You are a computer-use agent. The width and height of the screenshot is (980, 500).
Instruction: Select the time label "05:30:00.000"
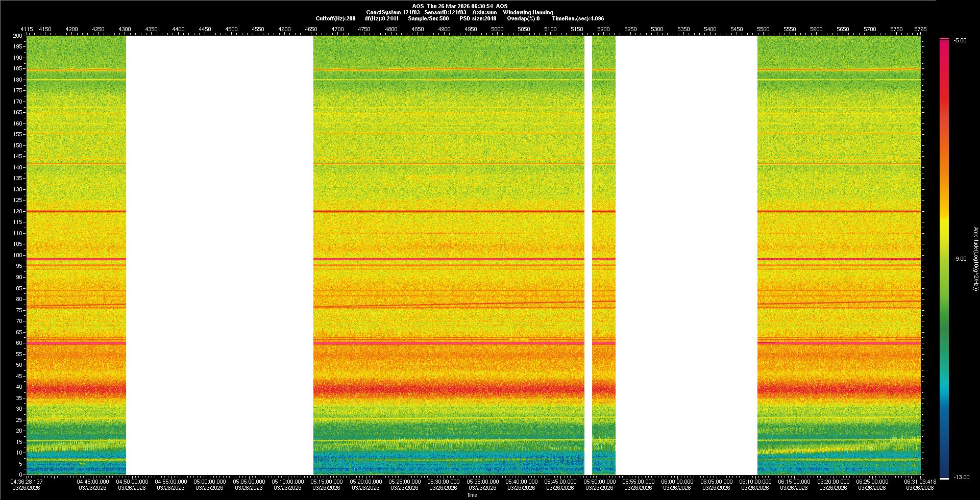(444, 481)
